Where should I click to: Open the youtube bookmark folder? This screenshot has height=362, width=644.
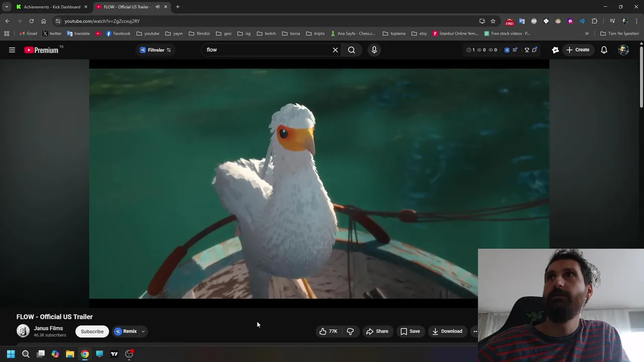(x=148, y=34)
